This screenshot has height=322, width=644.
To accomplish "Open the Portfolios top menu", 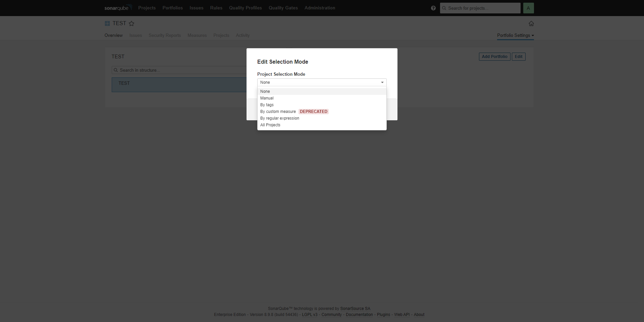I will (x=173, y=8).
